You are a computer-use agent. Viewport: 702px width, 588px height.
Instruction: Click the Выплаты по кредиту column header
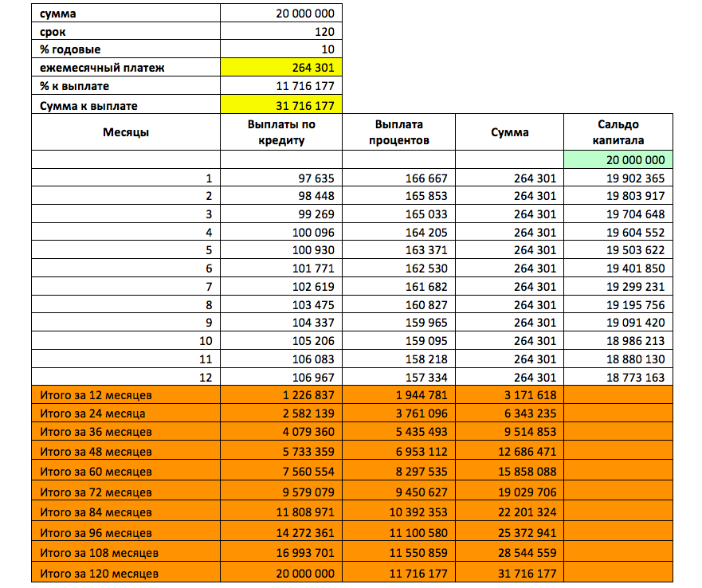(281, 132)
